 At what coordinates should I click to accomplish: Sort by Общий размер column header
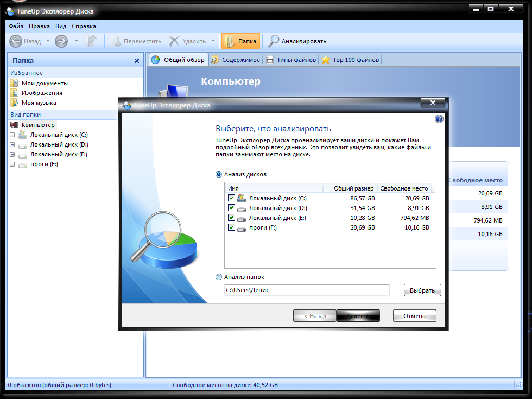pos(350,188)
